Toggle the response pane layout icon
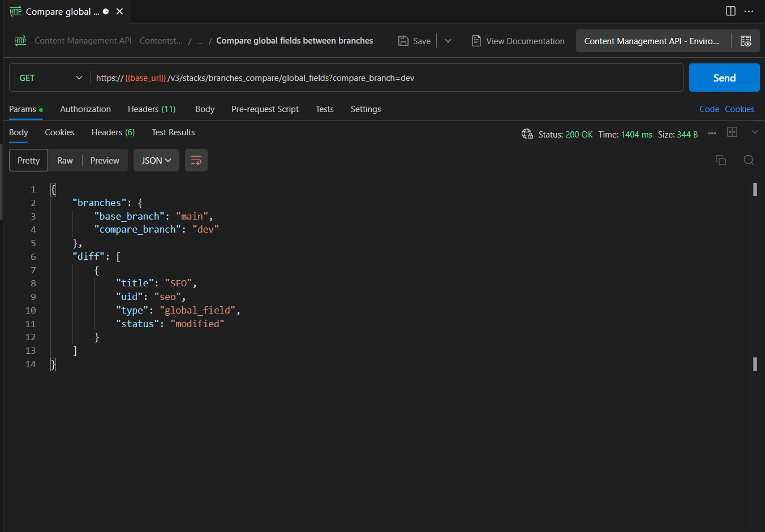The height and width of the screenshot is (532, 765). [x=732, y=132]
